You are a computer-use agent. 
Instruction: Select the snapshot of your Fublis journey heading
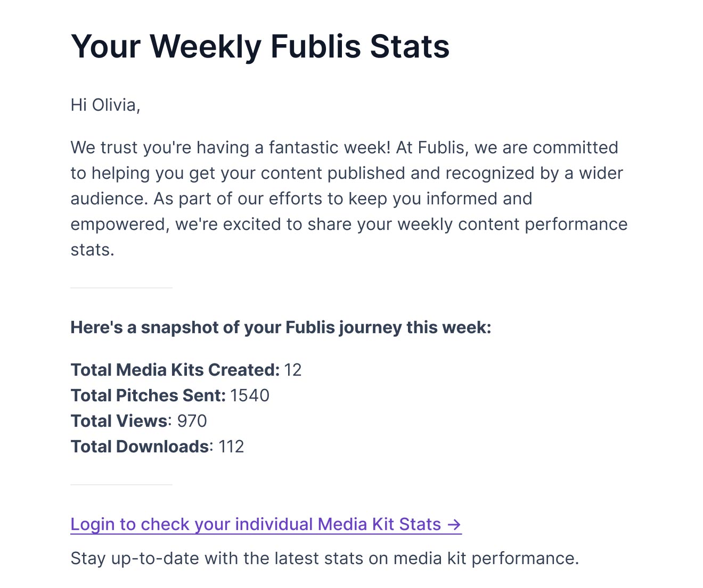281,327
